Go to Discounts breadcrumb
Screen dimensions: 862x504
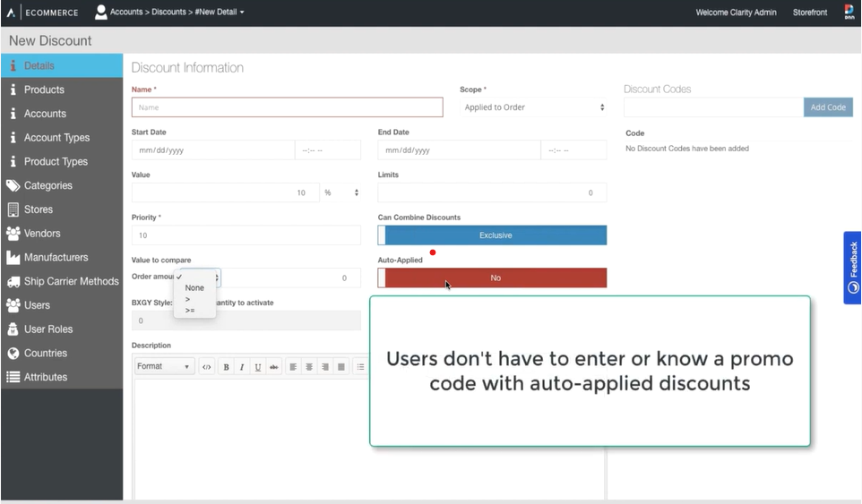[x=168, y=12]
